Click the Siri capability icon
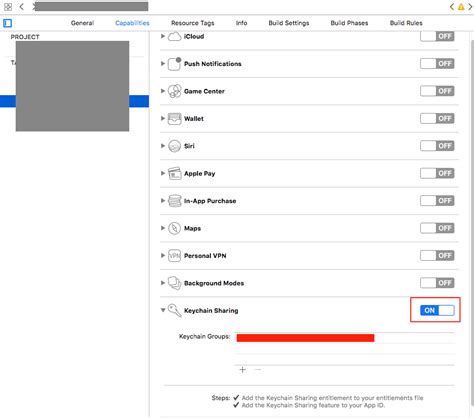 tap(174, 146)
